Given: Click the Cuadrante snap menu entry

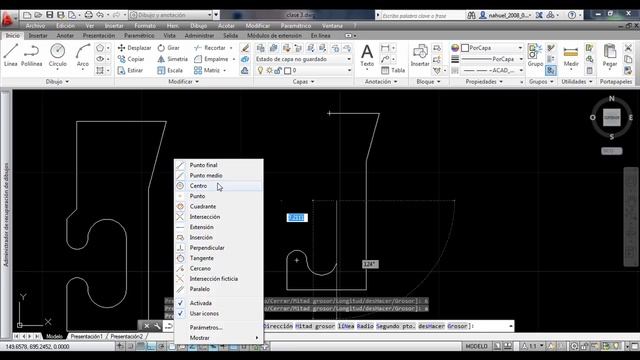Looking at the screenshot, I should click(219, 207).
